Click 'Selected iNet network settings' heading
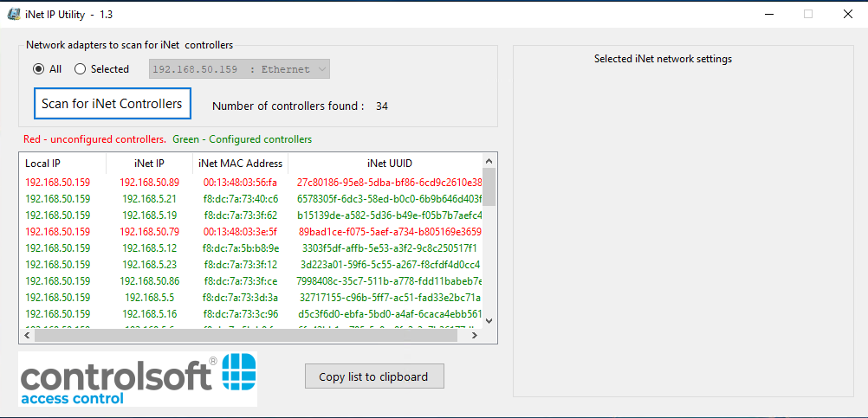The width and height of the screenshot is (868, 418). [664, 59]
